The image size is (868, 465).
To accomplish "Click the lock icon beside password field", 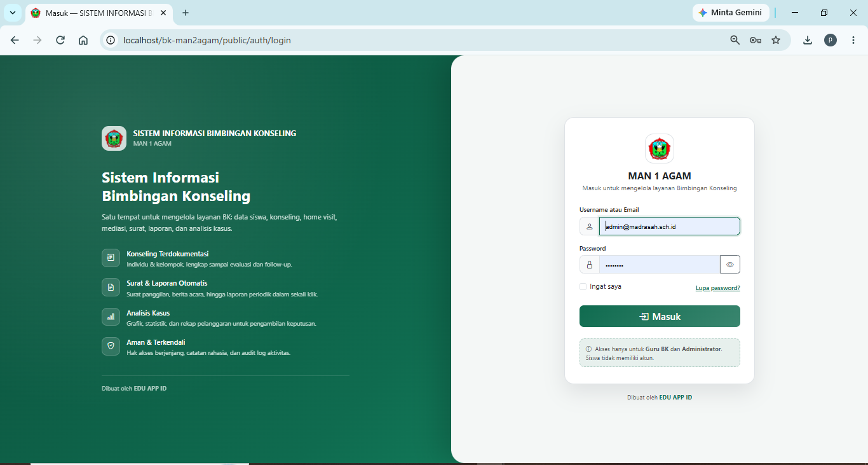I will pos(589,265).
